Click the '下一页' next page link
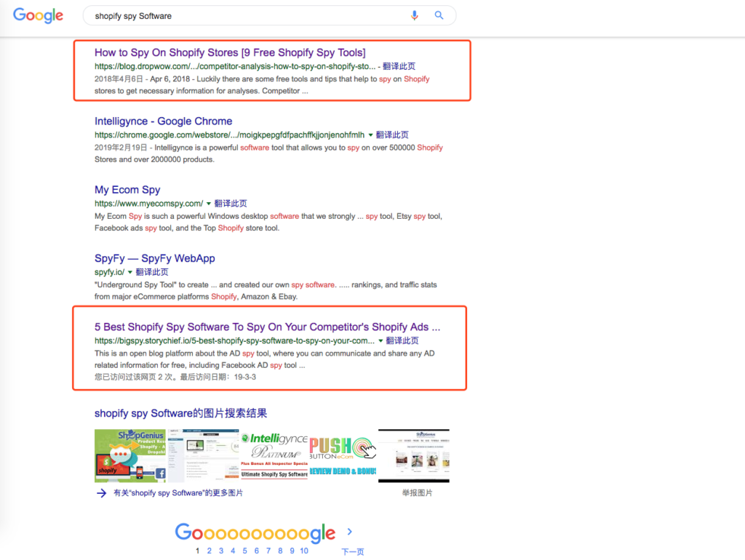The height and width of the screenshot is (560, 745). 353,551
